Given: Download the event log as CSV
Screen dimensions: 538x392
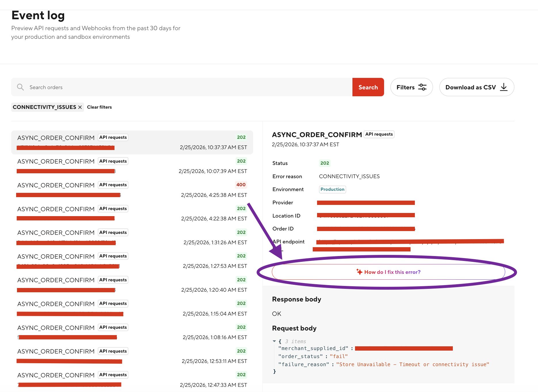Looking at the screenshot, I should [x=476, y=87].
